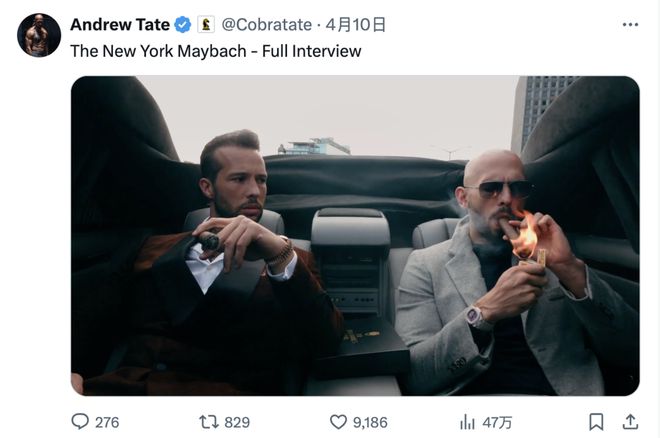Click the Andrew Tate display name

pos(120,25)
